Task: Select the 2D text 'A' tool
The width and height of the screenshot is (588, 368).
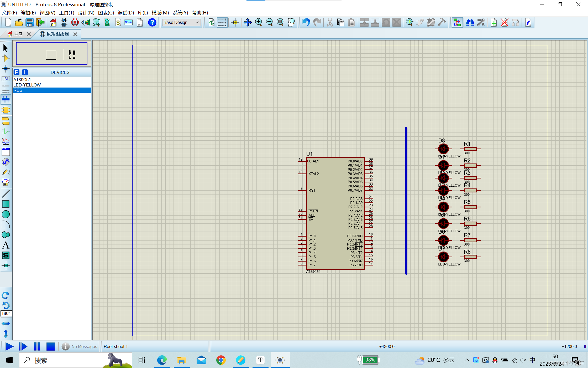Action: pos(6,245)
